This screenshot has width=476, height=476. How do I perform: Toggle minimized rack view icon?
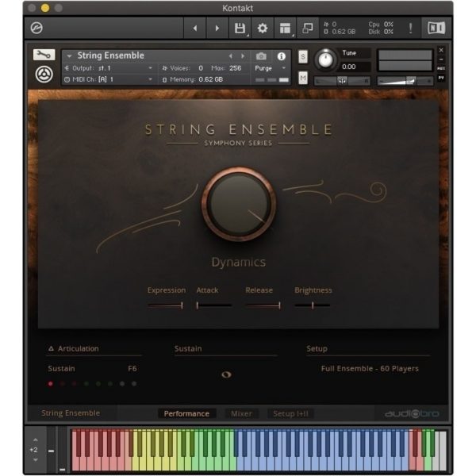point(308,29)
